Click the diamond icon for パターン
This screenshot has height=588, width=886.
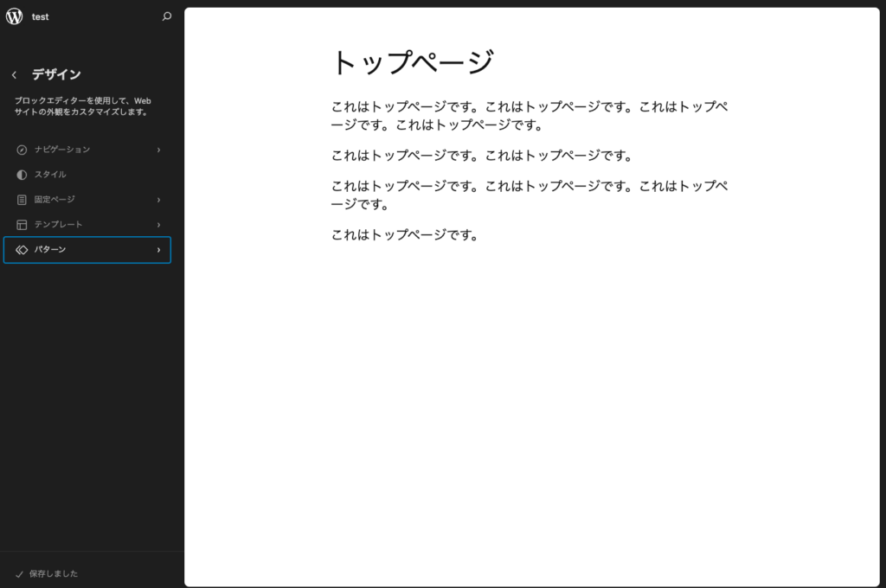pos(22,250)
